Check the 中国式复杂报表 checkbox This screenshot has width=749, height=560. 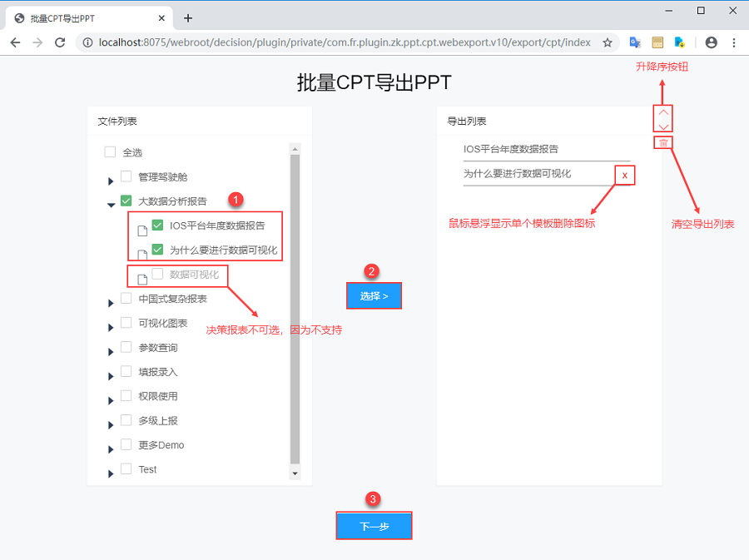coord(126,298)
